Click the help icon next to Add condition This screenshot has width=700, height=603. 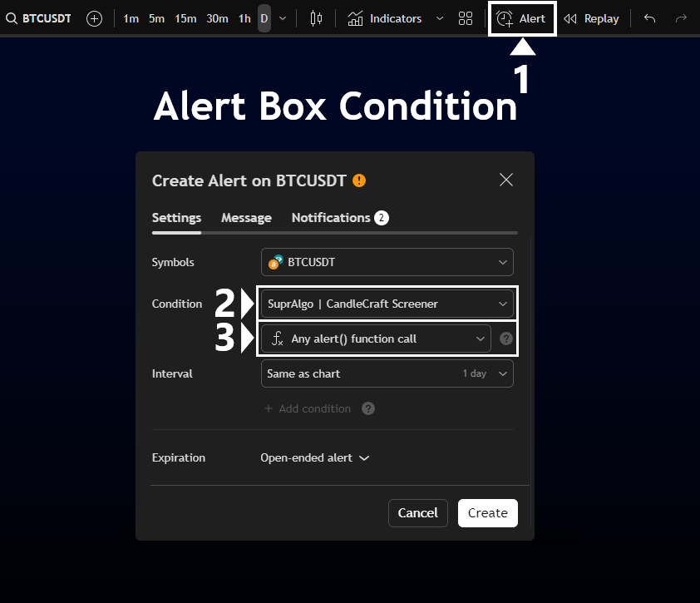(368, 408)
